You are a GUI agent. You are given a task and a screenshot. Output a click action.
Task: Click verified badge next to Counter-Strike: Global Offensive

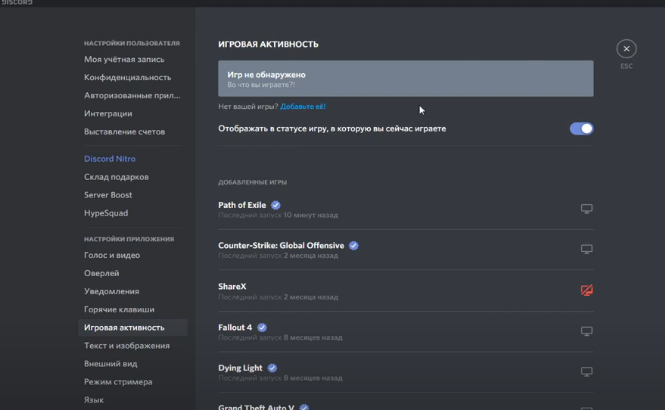pyautogui.click(x=354, y=245)
